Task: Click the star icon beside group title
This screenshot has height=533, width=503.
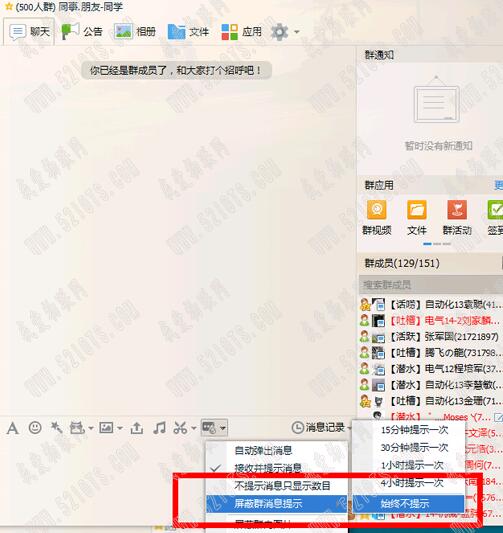Action: (8, 6)
